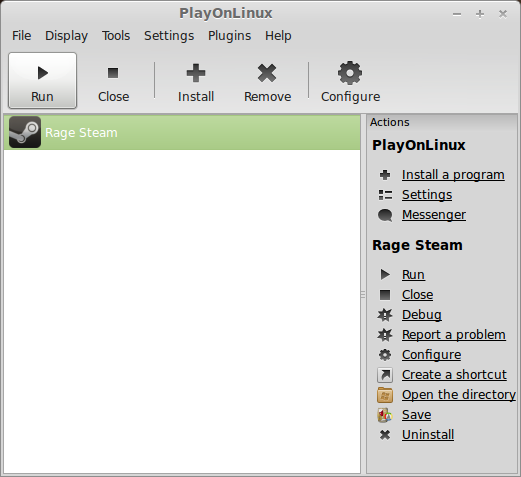Open the Plugins menu
This screenshot has height=477, width=521.
(x=229, y=36)
